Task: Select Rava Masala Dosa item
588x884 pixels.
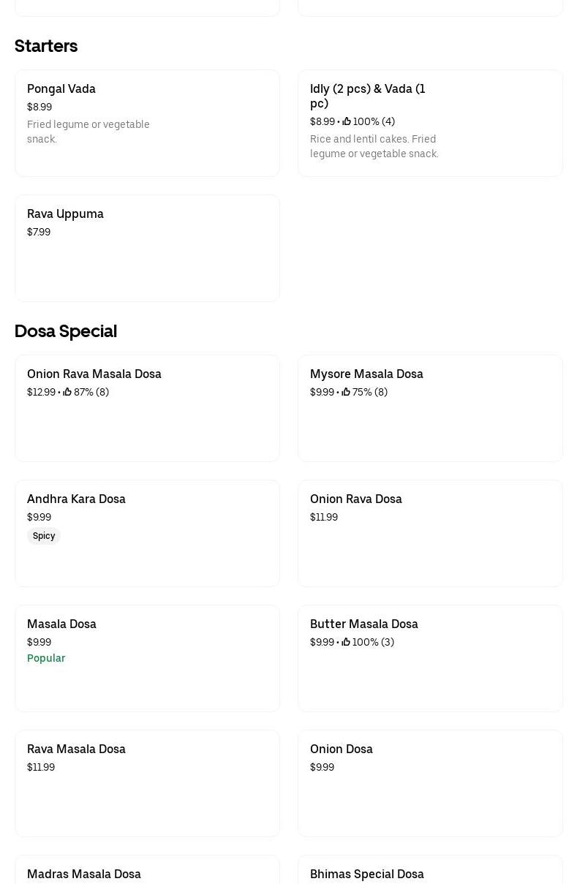Action: [146, 783]
